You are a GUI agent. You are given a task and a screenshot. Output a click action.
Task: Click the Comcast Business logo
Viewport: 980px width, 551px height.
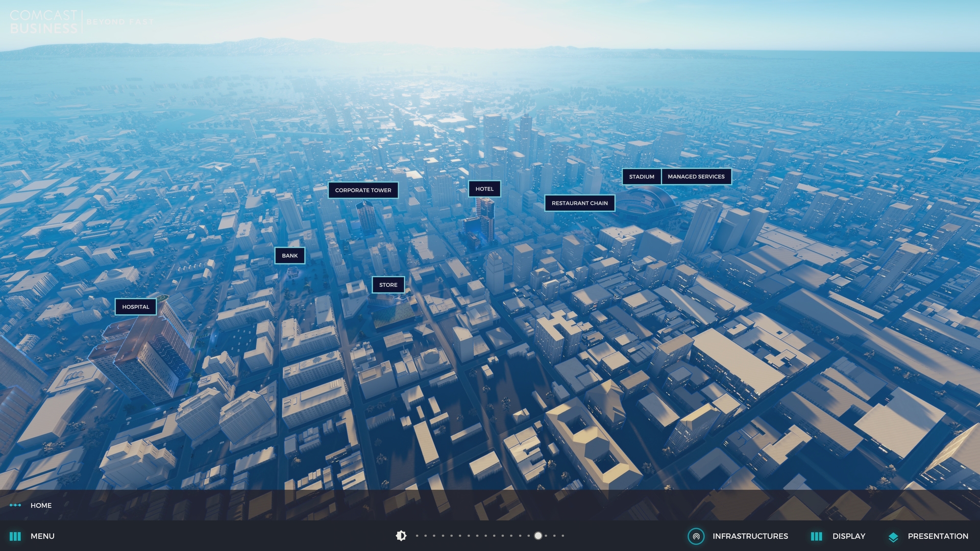[43, 22]
